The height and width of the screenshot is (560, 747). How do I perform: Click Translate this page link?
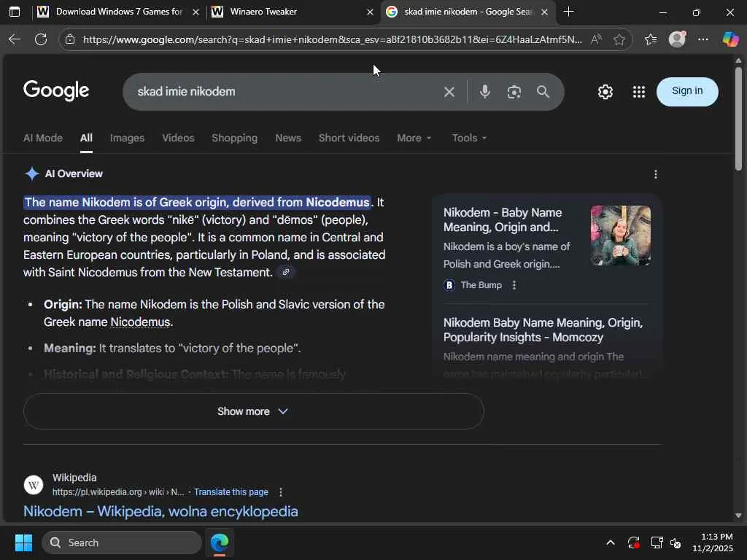click(x=231, y=492)
